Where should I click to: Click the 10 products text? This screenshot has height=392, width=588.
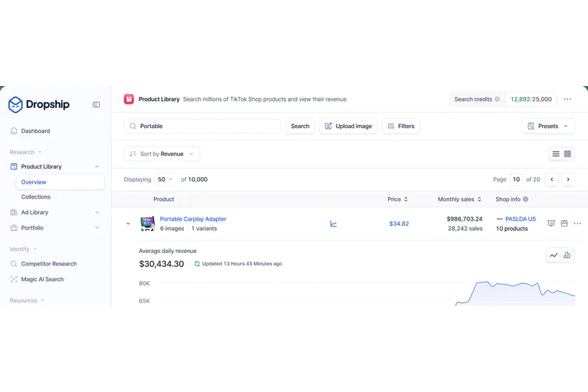tap(512, 229)
